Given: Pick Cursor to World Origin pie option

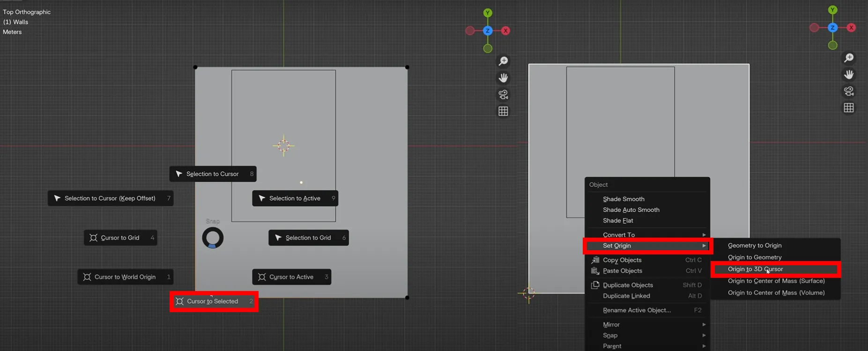Looking at the screenshot, I should [x=125, y=277].
